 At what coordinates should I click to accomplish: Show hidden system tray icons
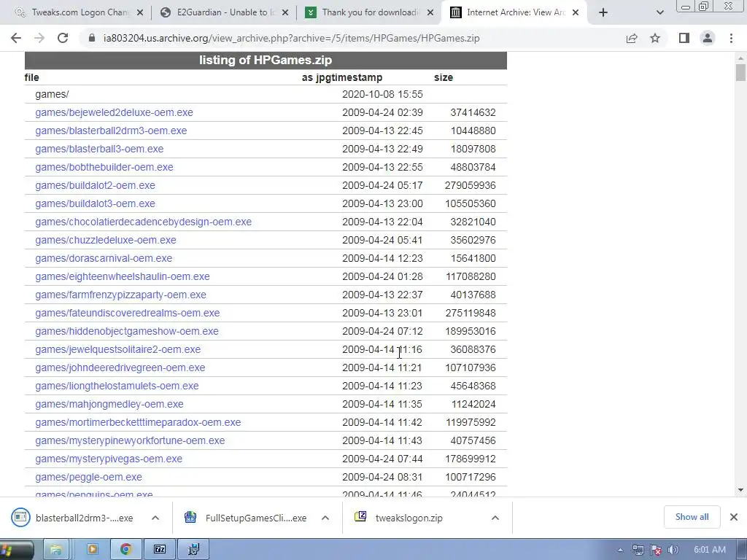tap(620, 551)
